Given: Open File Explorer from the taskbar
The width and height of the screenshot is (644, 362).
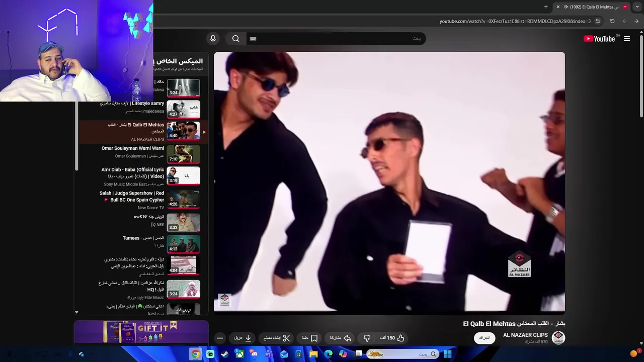Looking at the screenshot, I should tap(313, 354).
